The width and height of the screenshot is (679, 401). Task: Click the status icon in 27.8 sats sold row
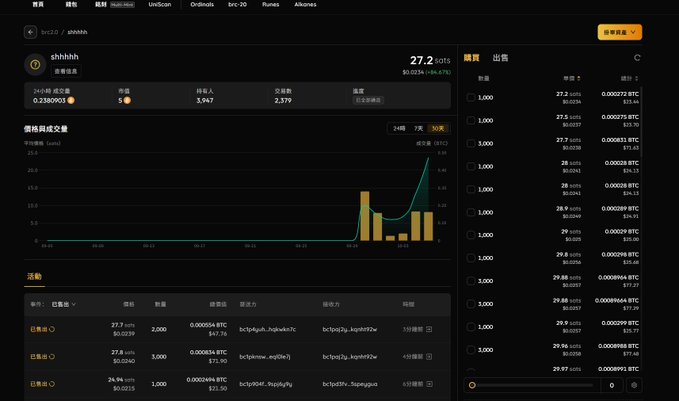52,356
